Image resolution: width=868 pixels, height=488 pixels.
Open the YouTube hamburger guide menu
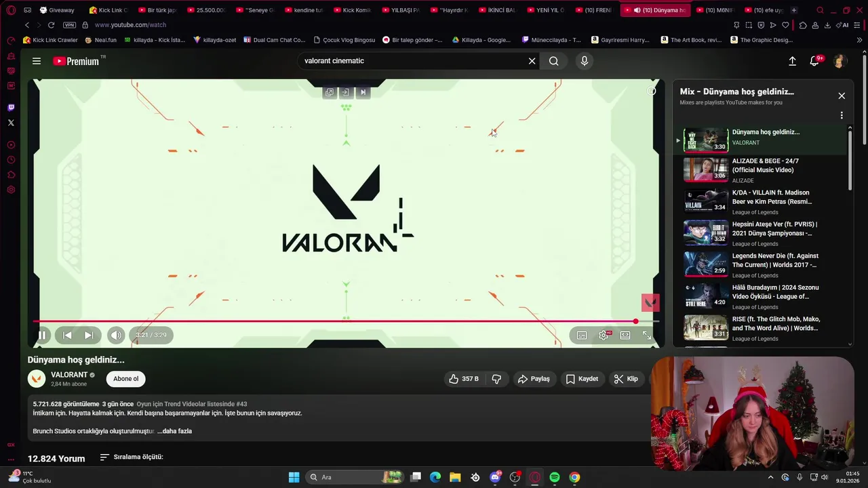[x=37, y=61]
